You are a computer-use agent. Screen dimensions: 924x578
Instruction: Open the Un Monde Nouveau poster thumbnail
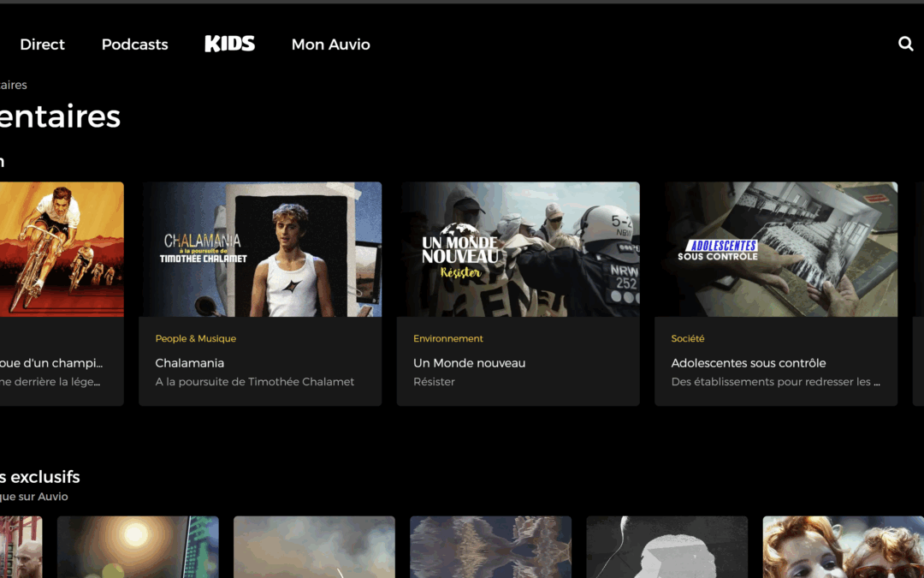pos(518,249)
